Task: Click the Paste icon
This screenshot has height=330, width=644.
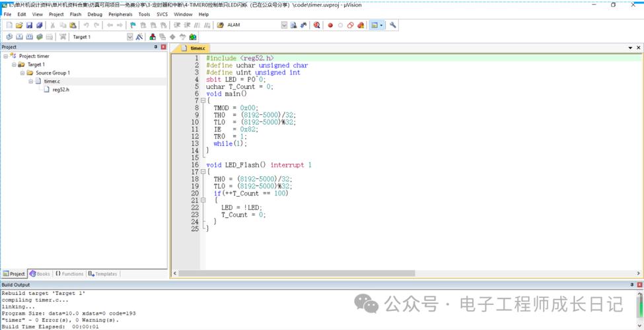Action: 73,25
